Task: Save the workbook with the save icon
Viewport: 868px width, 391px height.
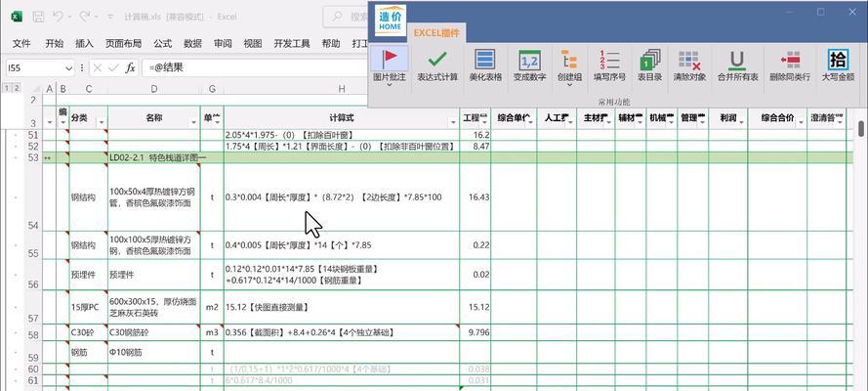Action: pyautogui.click(x=38, y=17)
